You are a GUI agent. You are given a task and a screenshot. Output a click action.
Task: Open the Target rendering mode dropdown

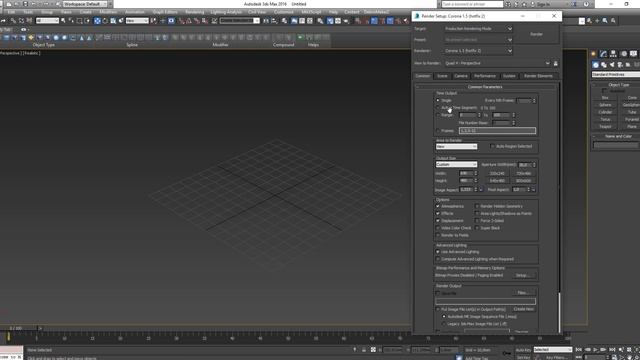478,29
